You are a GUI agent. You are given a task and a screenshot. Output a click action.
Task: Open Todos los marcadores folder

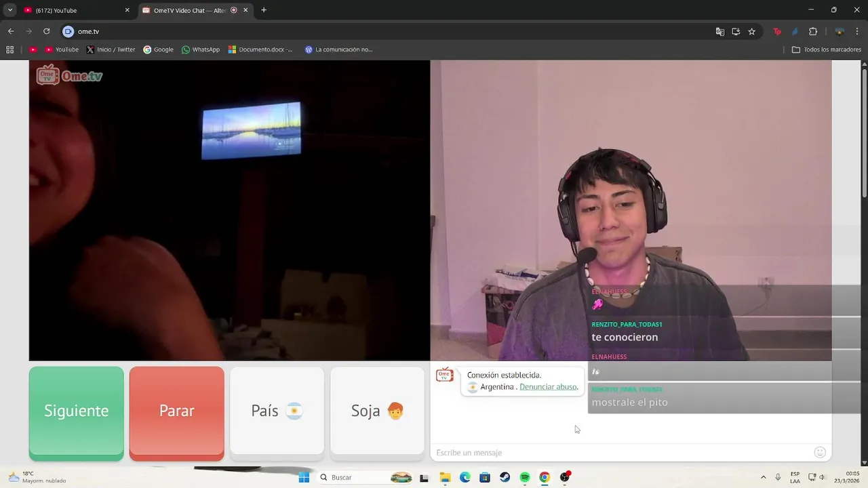click(827, 49)
